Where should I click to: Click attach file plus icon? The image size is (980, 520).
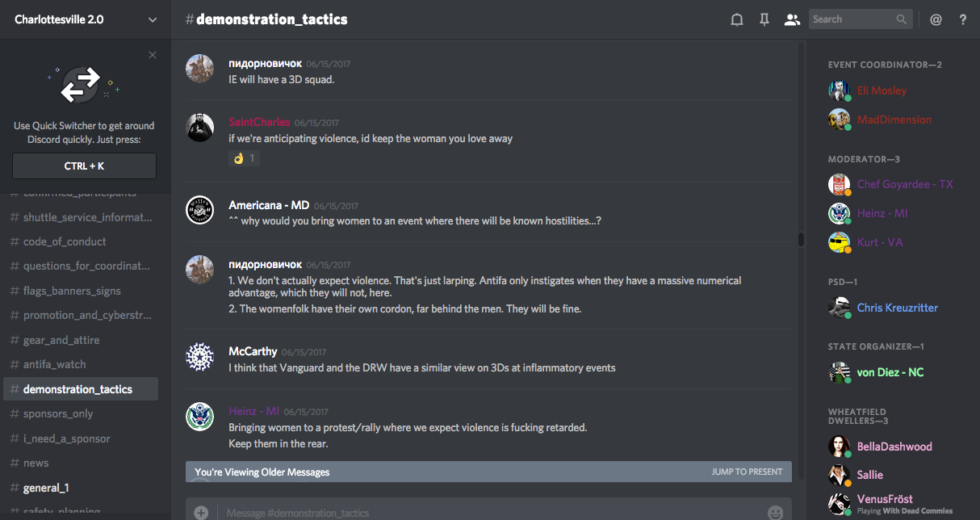click(x=201, y=512)
